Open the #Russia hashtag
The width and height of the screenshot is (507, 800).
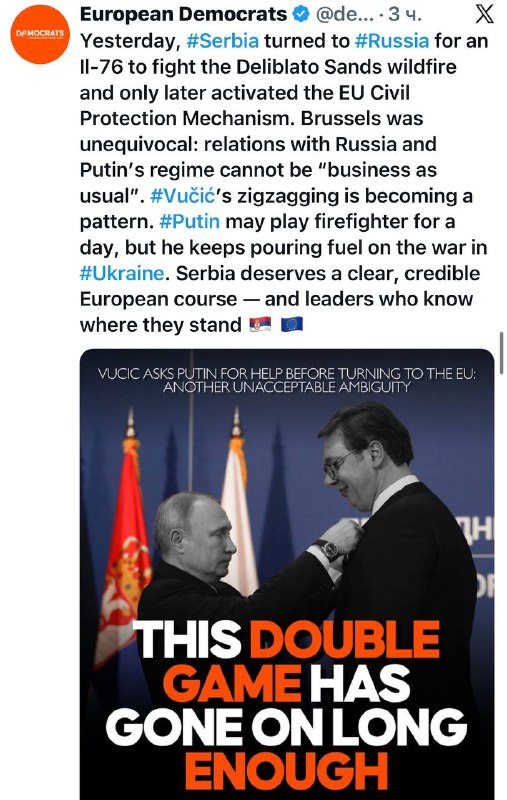point(391,41)
